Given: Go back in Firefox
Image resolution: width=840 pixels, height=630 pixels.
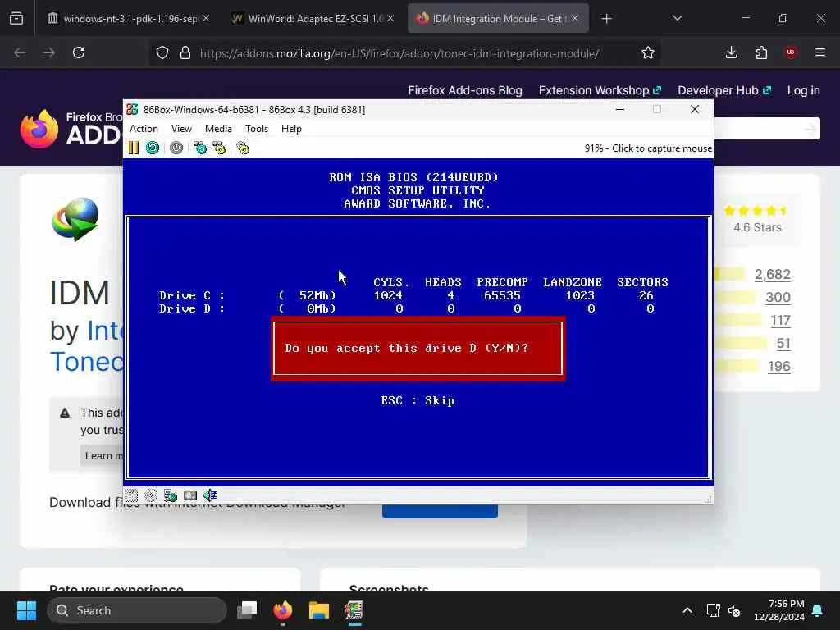Looking at the screenshot, I should tap(20, 52).
